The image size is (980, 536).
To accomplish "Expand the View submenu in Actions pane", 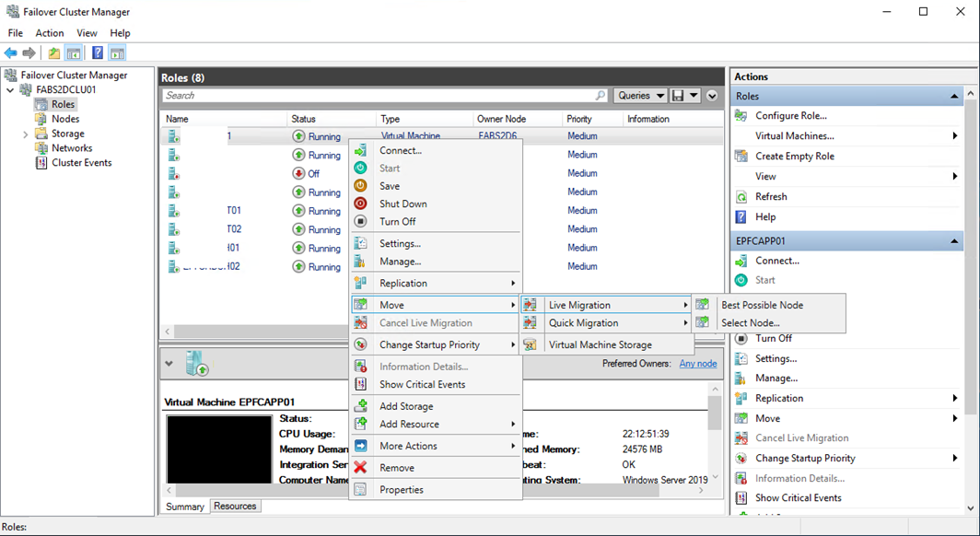I will [955, 176].
